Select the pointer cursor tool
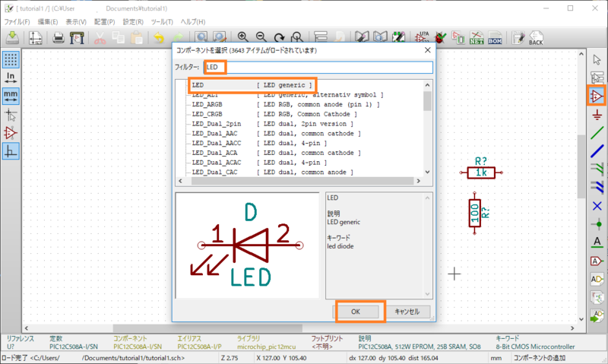This screenshot has width=608, height=364. (x=597, y=60)
